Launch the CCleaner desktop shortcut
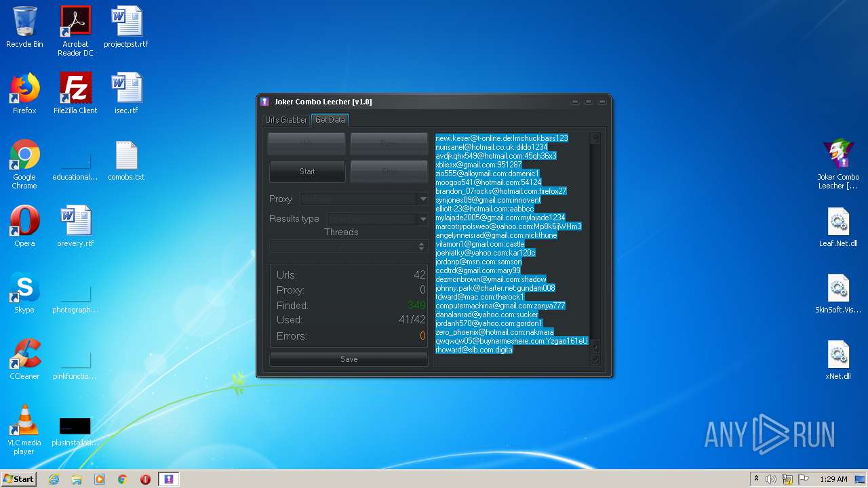 tap(24, 359)
